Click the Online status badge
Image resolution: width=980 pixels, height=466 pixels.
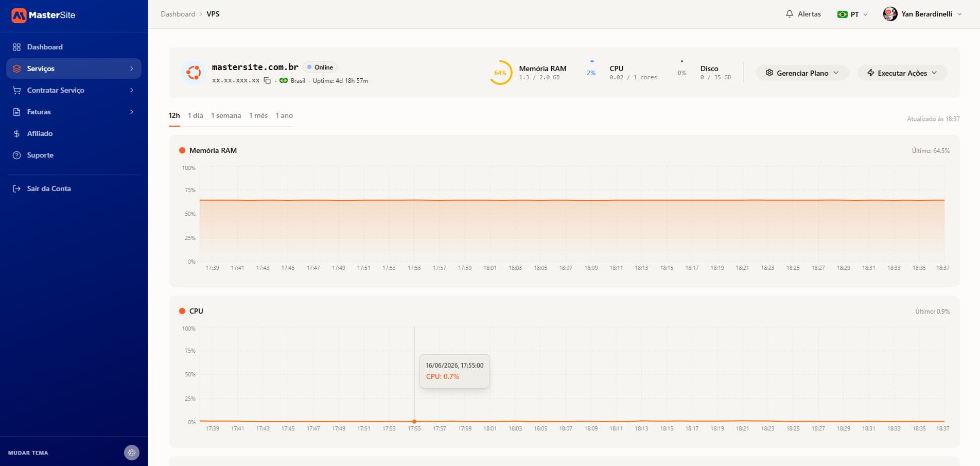click(x=320, y=67)
